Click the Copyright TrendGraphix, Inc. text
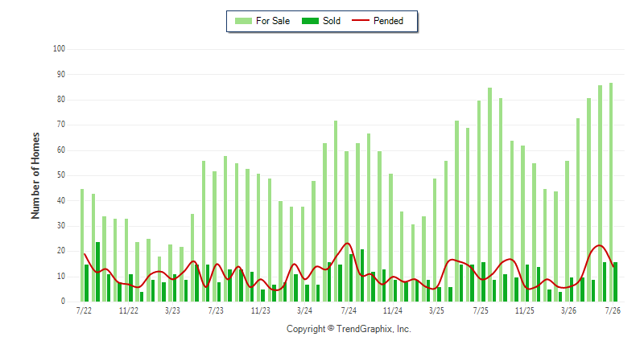This screenshot has width=644, height=349. [349, 329]
